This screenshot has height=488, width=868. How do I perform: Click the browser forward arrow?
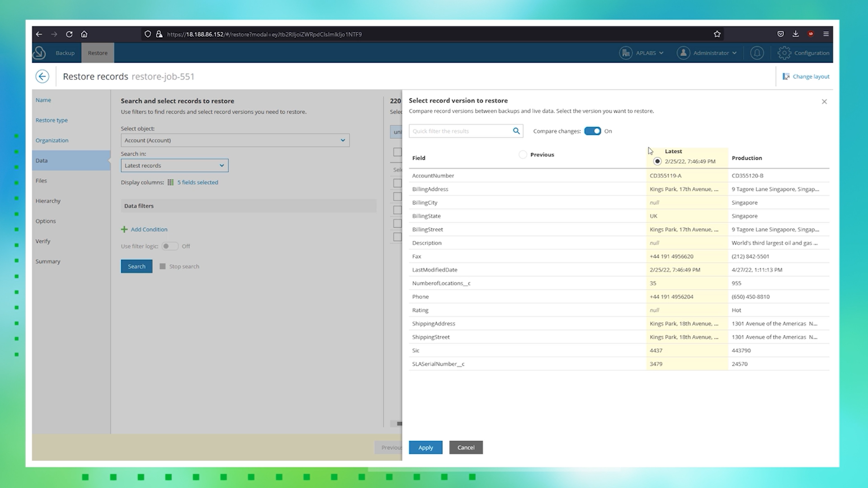[54, 34]
